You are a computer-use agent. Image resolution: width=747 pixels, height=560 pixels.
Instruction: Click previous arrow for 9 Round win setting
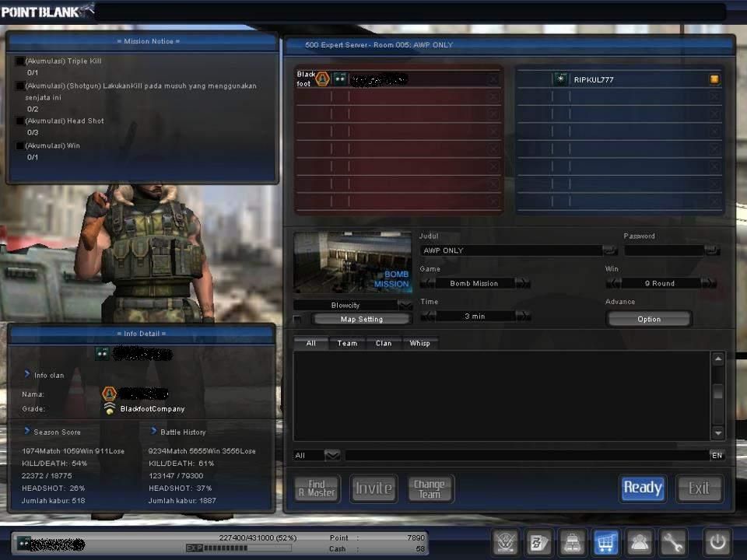[x=614, y=283]
